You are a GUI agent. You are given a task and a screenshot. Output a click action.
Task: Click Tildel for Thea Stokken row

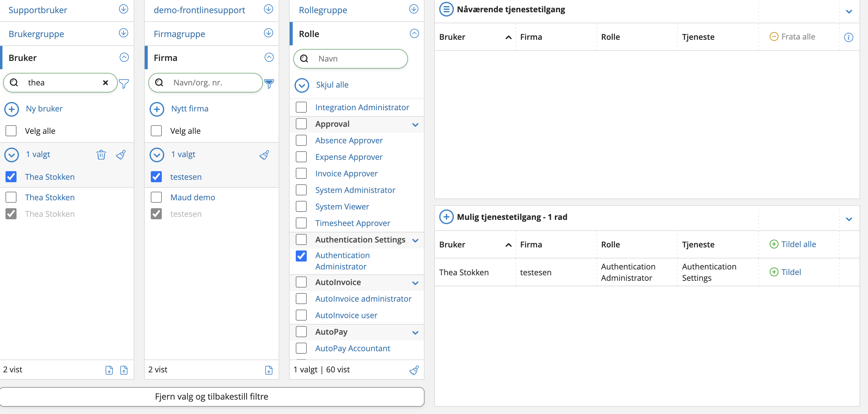[785, 272]
